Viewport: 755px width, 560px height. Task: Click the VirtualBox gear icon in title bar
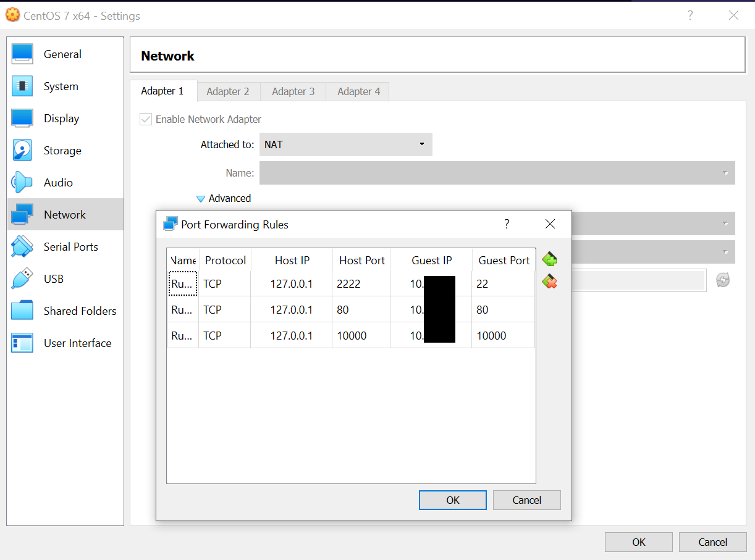coord(12,15)
